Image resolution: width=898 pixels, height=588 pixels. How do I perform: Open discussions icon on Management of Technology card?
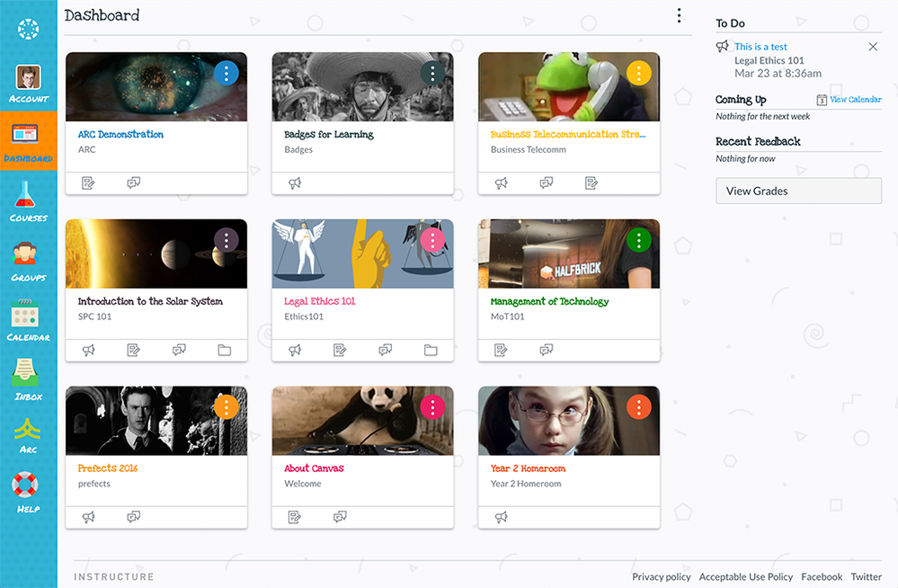[547, 350]
